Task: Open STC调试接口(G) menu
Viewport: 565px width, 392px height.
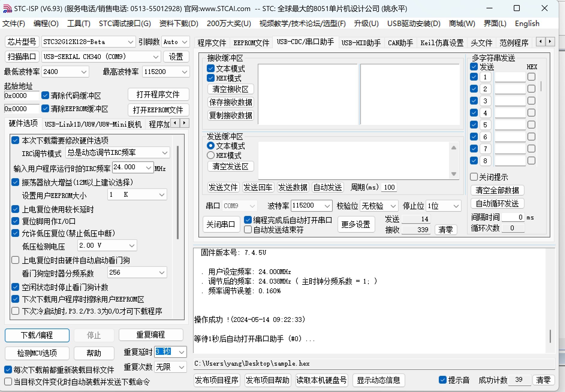Action: 125,23
